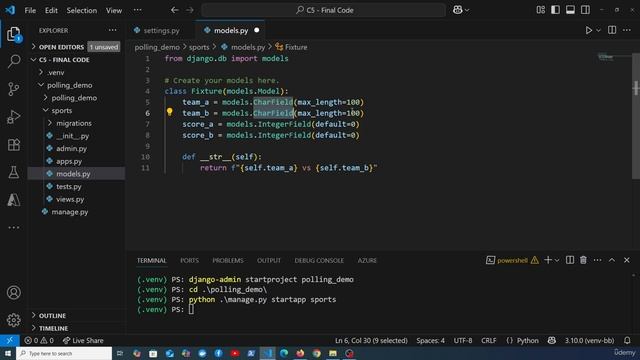Open the Extensions view
Image resolution: width=640 pixels, height=360 pixels.
tap(14, 144)
